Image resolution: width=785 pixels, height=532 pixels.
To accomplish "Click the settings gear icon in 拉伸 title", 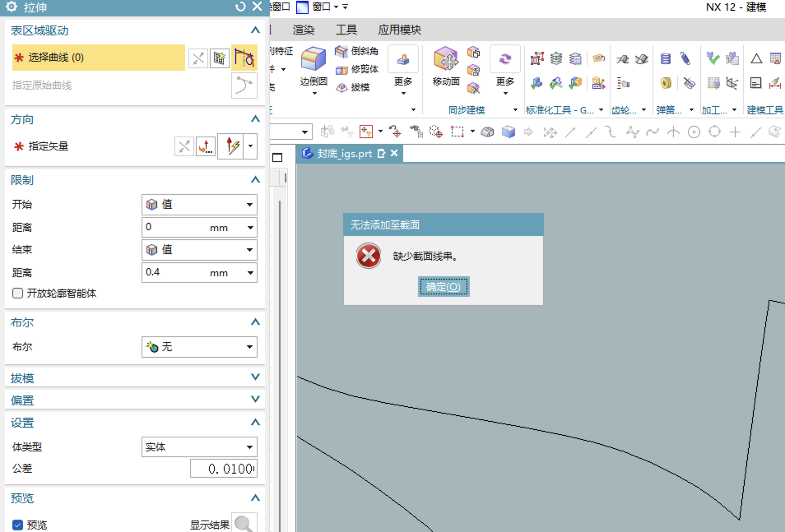I will click(x=12, y=7).
